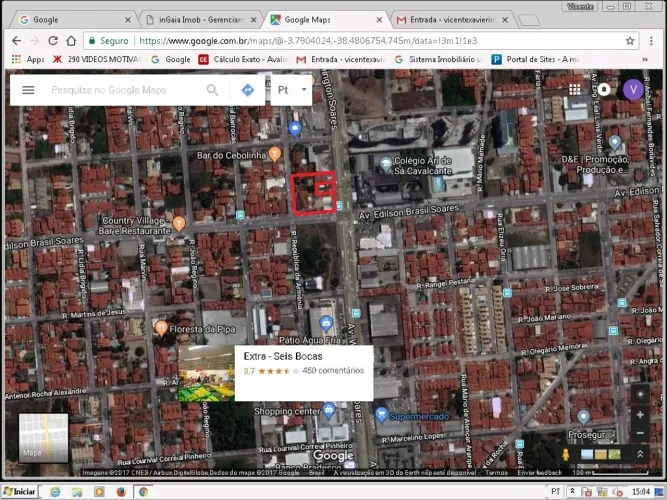The width and height of the screenshot is (667, 500).
Task: Open the 'Cálculo Exato' bookmark
Action: pos(243,59)
